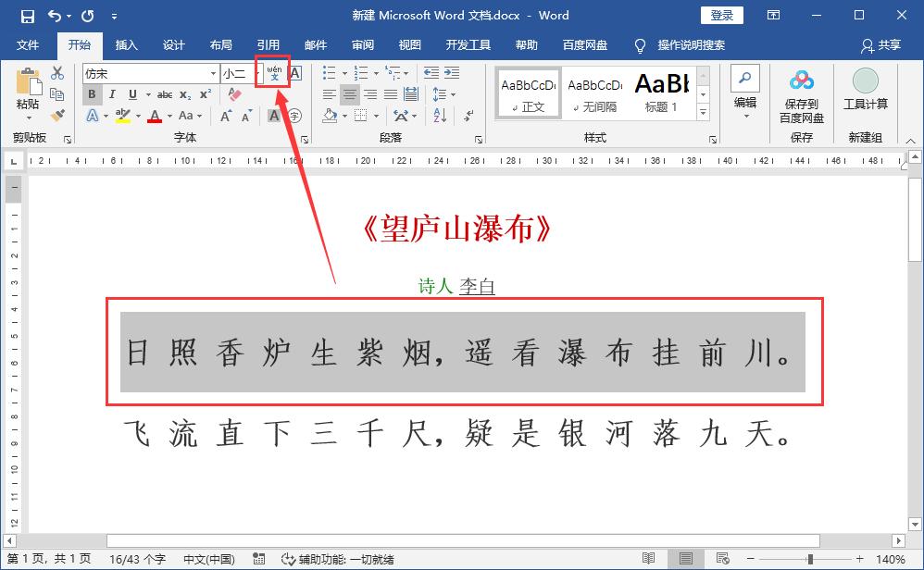Apply strikethrough to selected text
924x570 pixels.
(x=165, y=94)
